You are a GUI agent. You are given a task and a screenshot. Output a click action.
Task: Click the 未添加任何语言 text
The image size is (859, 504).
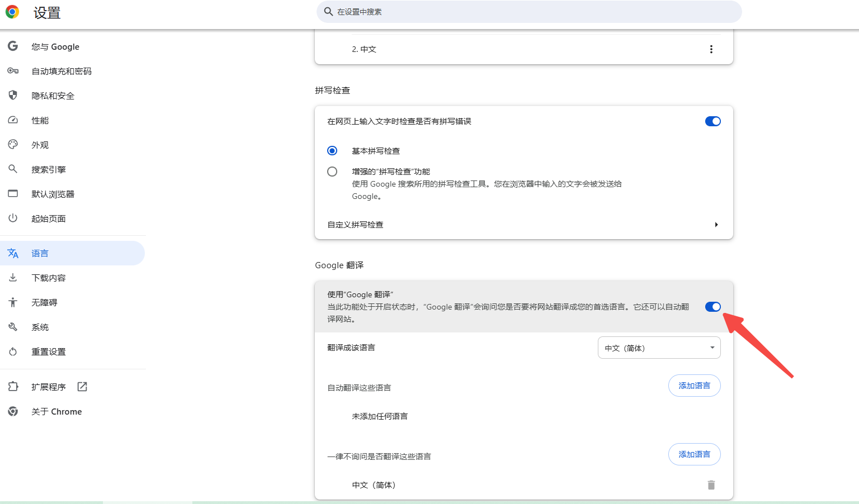coord(380,416)
